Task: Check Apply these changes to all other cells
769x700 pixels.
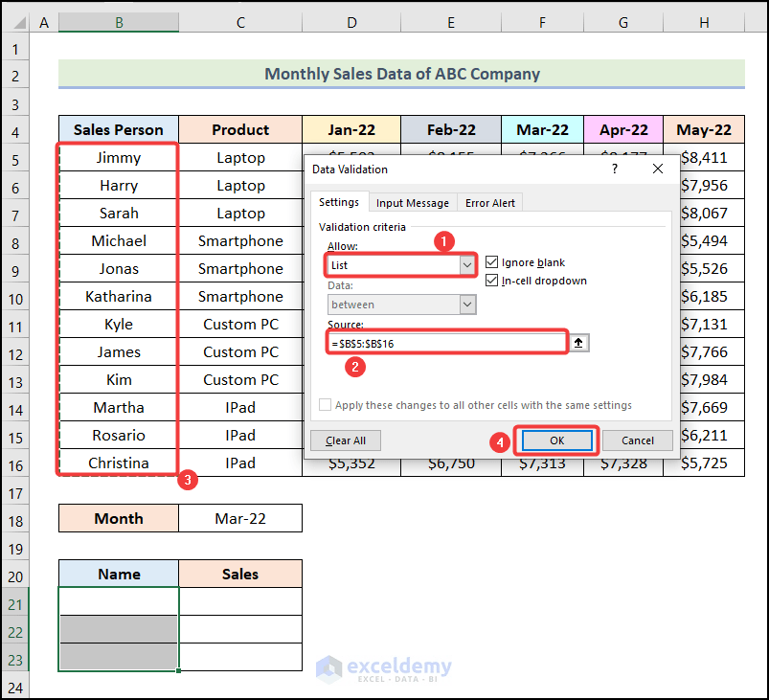Action: [325, 404]
